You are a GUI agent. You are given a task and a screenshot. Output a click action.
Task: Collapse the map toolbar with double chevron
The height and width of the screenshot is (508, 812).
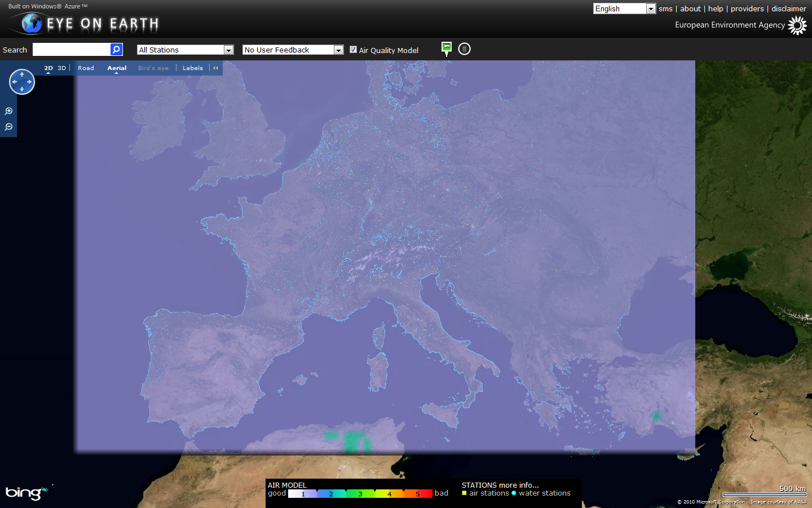click(215, 68)
